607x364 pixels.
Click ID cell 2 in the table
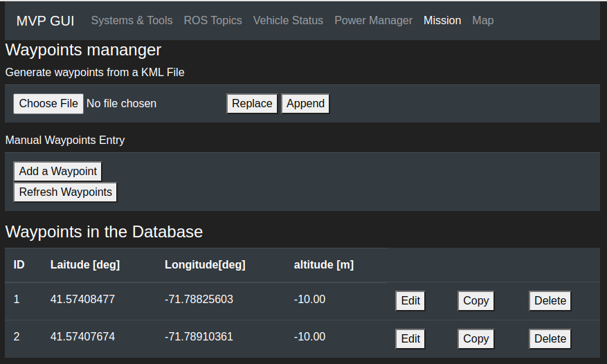[17, 337]
